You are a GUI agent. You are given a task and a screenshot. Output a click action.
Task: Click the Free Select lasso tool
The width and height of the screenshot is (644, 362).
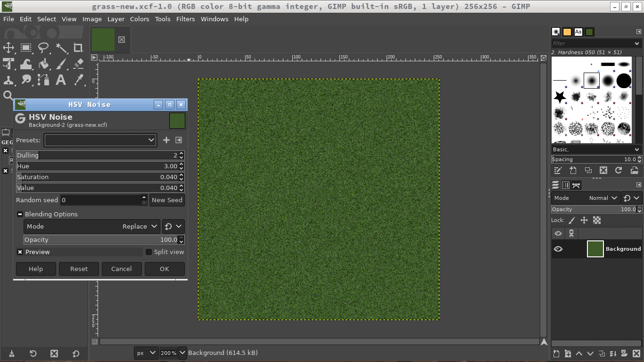click(x=43, y=48)
